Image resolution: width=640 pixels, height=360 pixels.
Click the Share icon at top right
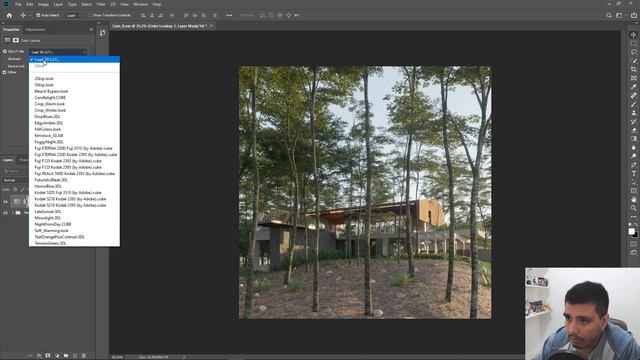tap(633, 15)
